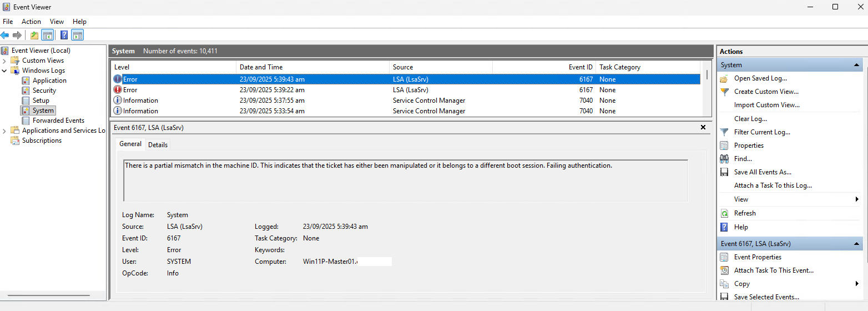Open the View submenu arrow in Actions
The image size is (868, 311).
tap(857, 199)
